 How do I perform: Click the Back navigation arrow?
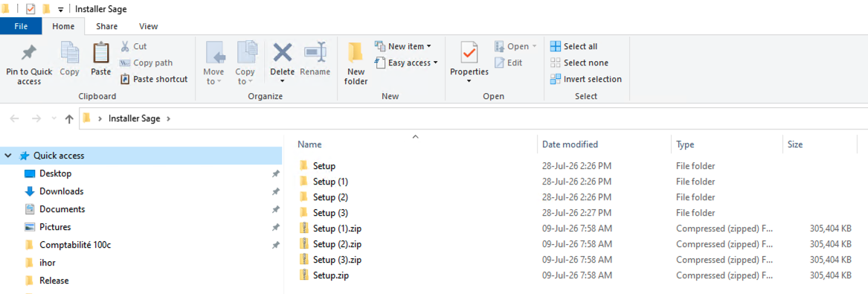pyautogui.click(x=15, y=118)
